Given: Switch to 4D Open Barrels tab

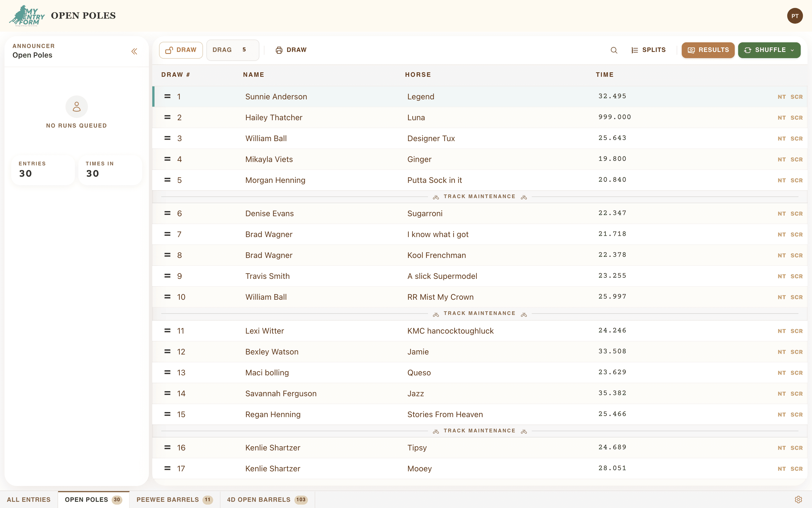Looking at the screenshot, I should click(267, 500).
